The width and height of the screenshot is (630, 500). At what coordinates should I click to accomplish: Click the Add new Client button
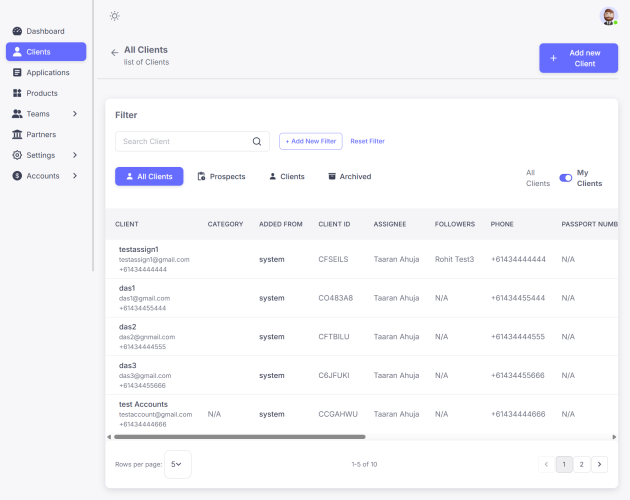tap(579, 58)
